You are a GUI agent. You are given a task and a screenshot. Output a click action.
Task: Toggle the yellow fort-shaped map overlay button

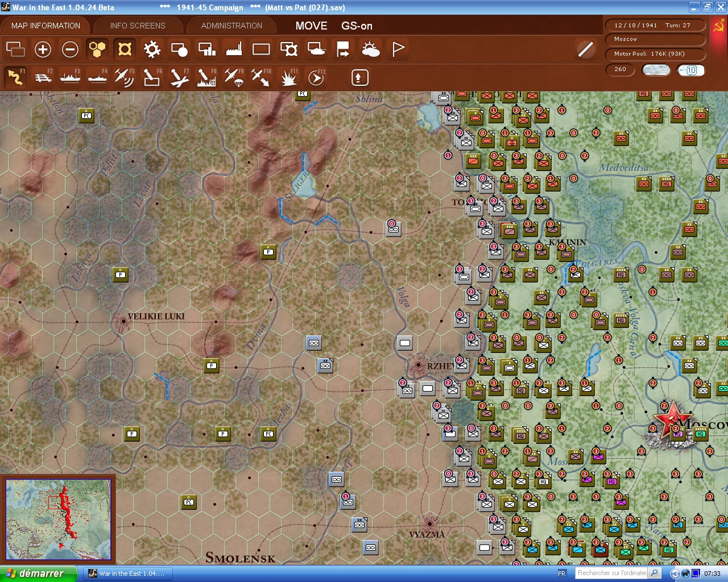125,49
